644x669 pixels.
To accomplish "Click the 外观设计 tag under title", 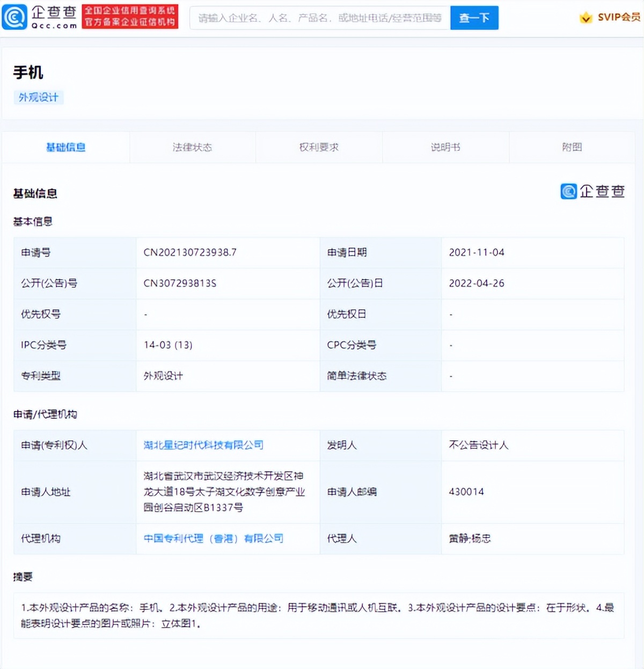I will 39,97.
